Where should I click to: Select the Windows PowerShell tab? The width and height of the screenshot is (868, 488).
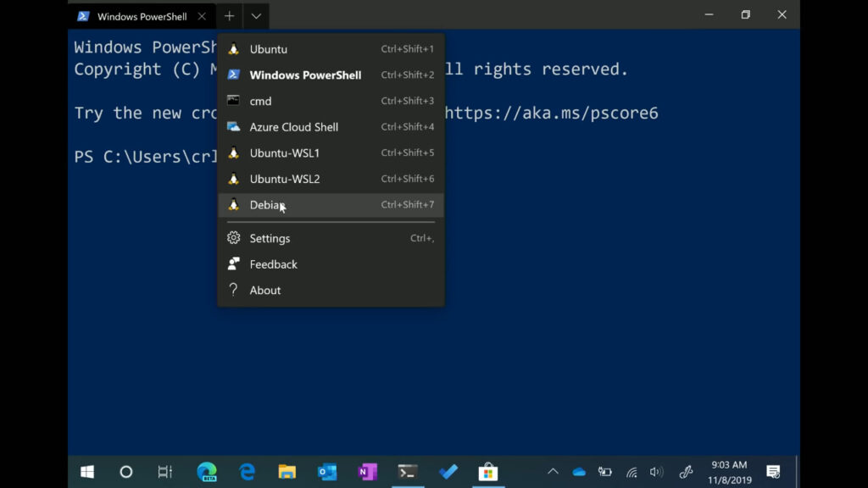[x=142, y=17]
